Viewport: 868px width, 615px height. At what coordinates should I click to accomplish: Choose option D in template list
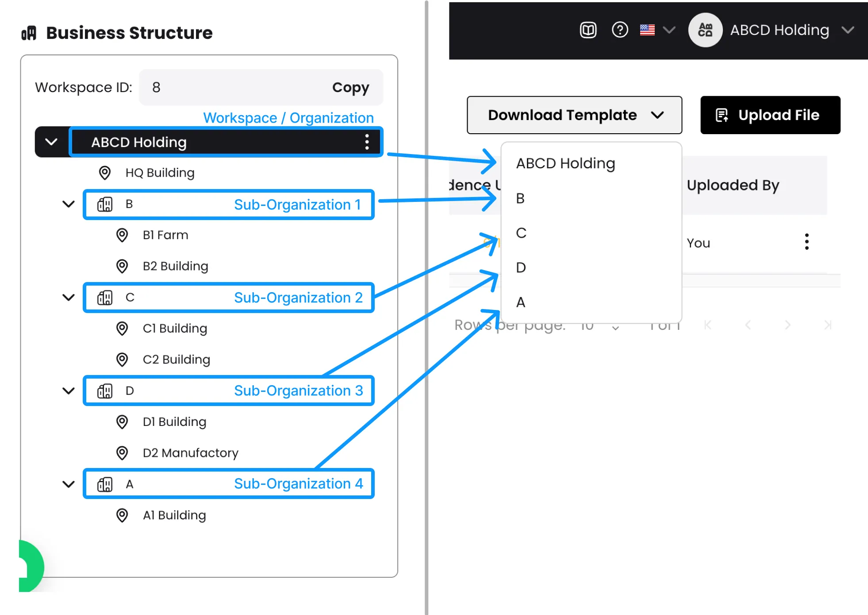pyautogui.click(x=521, y=267)
